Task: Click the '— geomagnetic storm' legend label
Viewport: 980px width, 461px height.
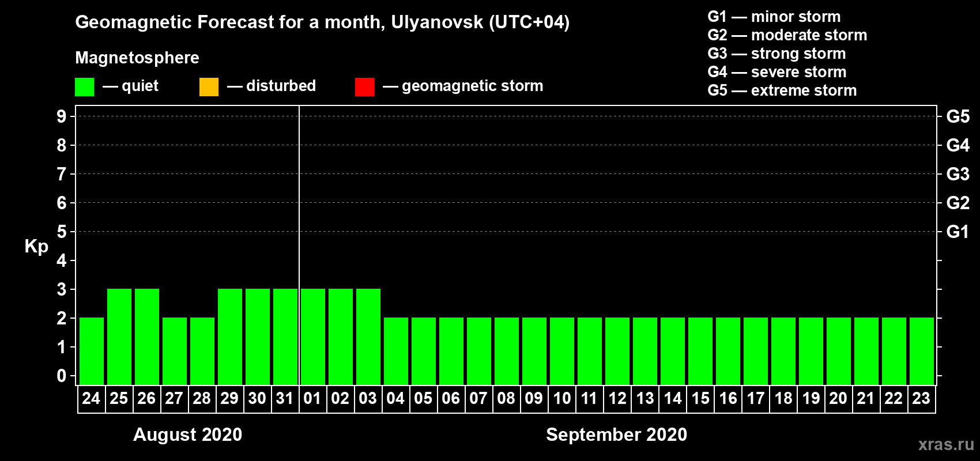Action: click(x=463, y=86)
